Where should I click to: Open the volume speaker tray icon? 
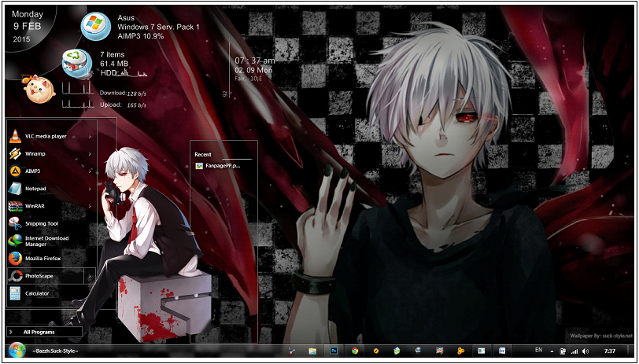(585, 351)
